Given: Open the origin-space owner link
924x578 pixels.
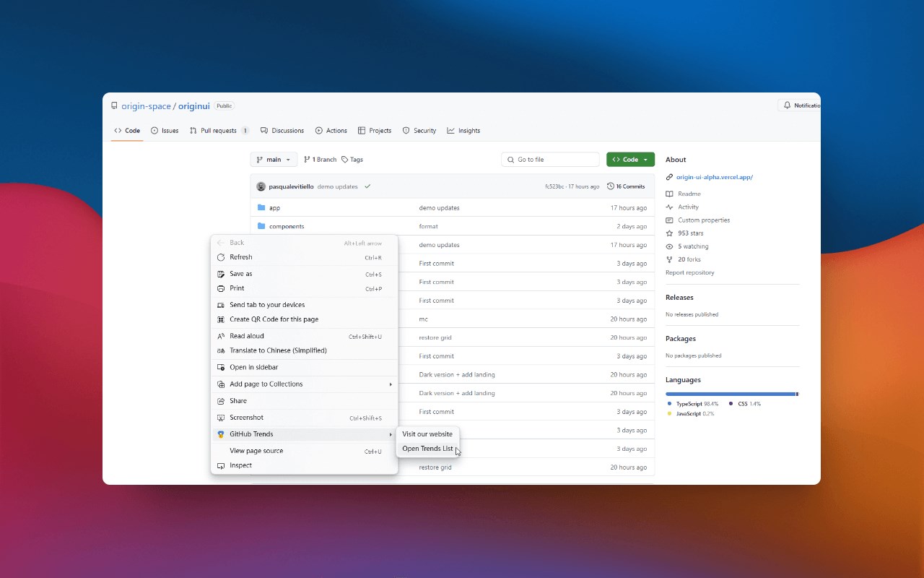Looking at the screenshot, I should [146, 106].
